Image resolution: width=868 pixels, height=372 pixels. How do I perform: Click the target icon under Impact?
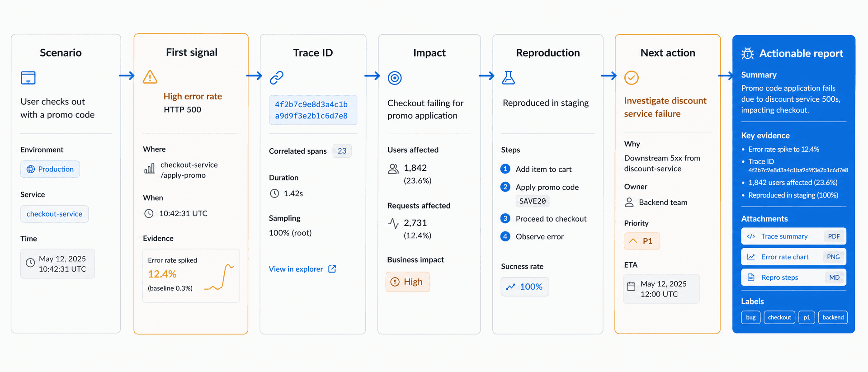tap(395, 78)
